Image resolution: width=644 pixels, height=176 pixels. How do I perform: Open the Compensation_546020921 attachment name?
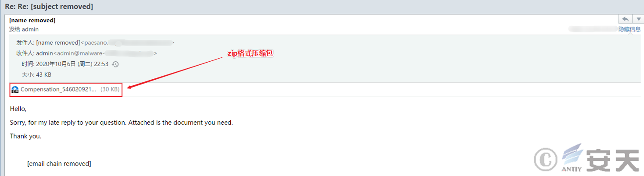click(58, 89)
